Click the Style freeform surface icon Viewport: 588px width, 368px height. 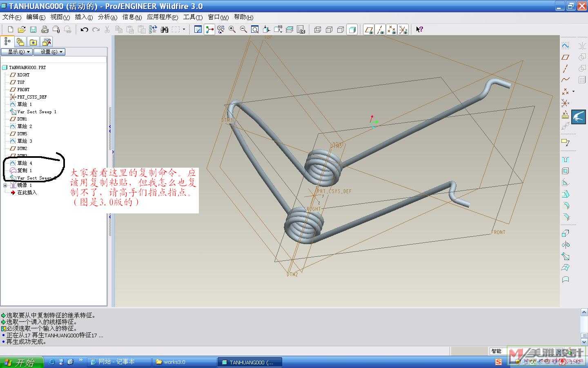tap(566, 279)
